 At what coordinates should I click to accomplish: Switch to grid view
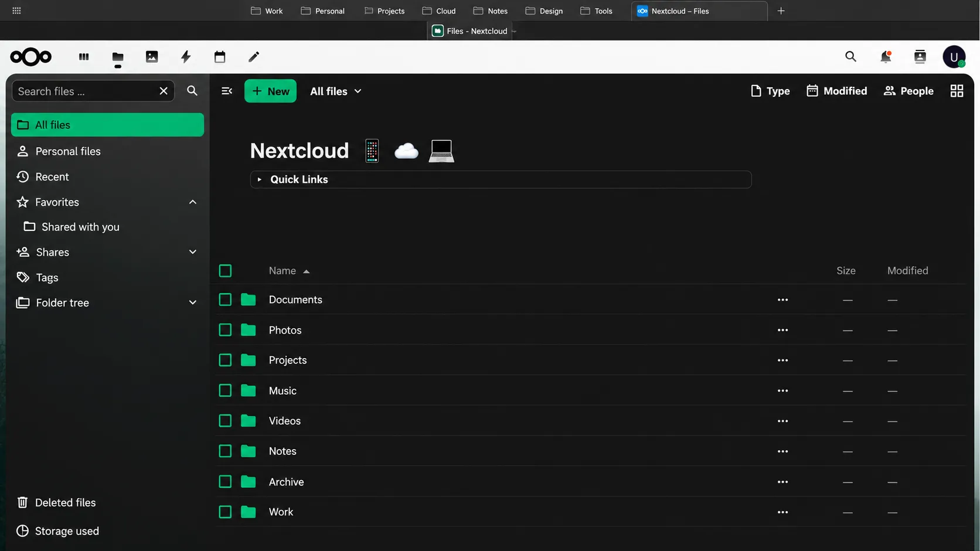(x=957, y=91)
